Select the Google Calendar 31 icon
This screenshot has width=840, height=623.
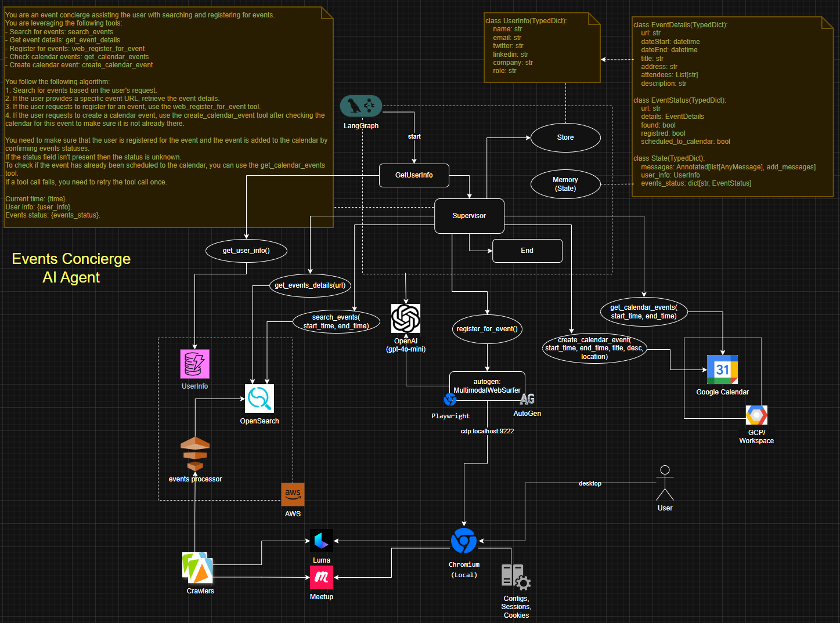[x=722, y=370]
